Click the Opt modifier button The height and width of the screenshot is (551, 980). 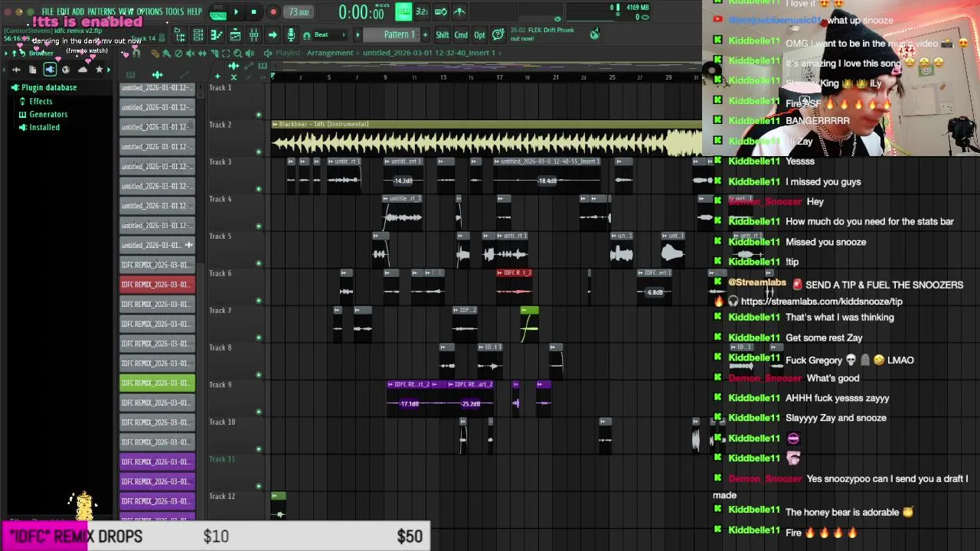click(x=479, y=34)
